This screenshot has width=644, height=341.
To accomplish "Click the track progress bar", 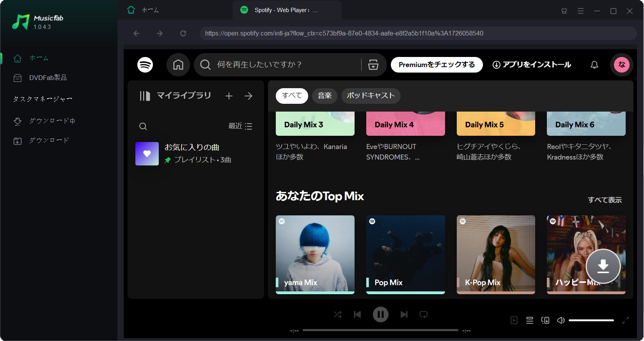I will 380,330.
